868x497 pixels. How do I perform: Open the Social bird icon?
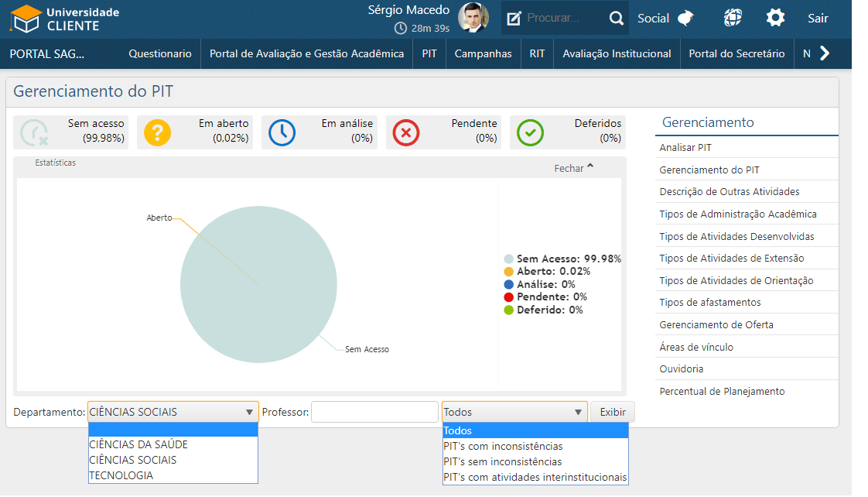pyautogui.click(x=685, y=19)
